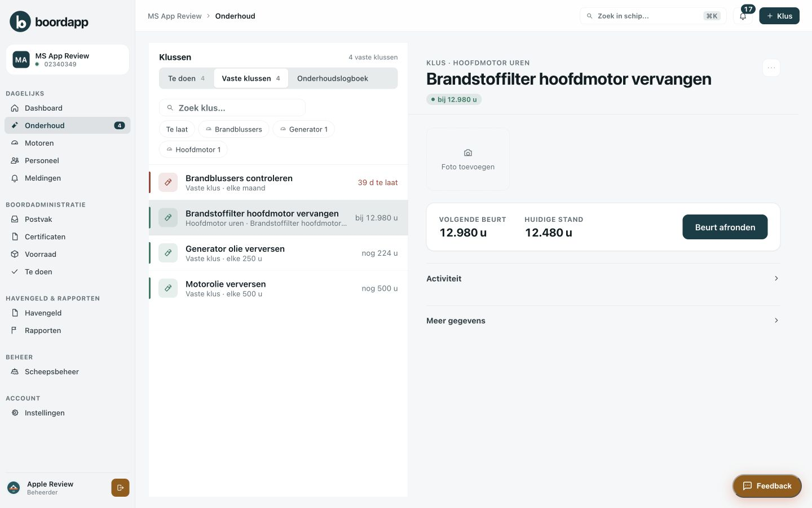Click the boordapp logo icon
Viewport: 812px width, 508px height.
[x=20, y=21]
